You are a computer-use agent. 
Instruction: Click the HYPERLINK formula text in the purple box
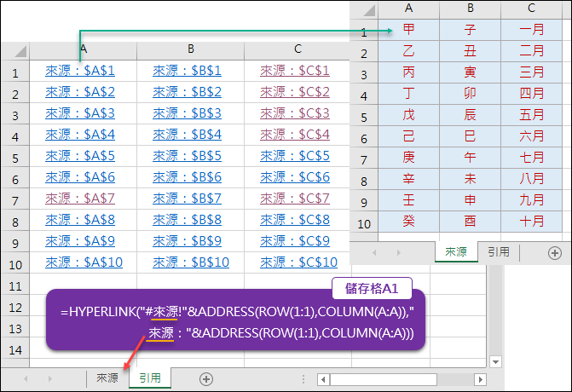[237, 322]
